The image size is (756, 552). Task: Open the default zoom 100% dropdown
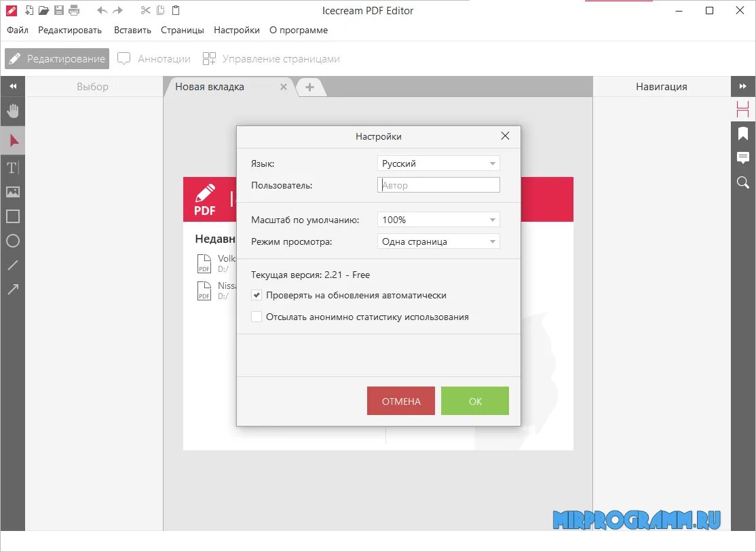[438, 220]
